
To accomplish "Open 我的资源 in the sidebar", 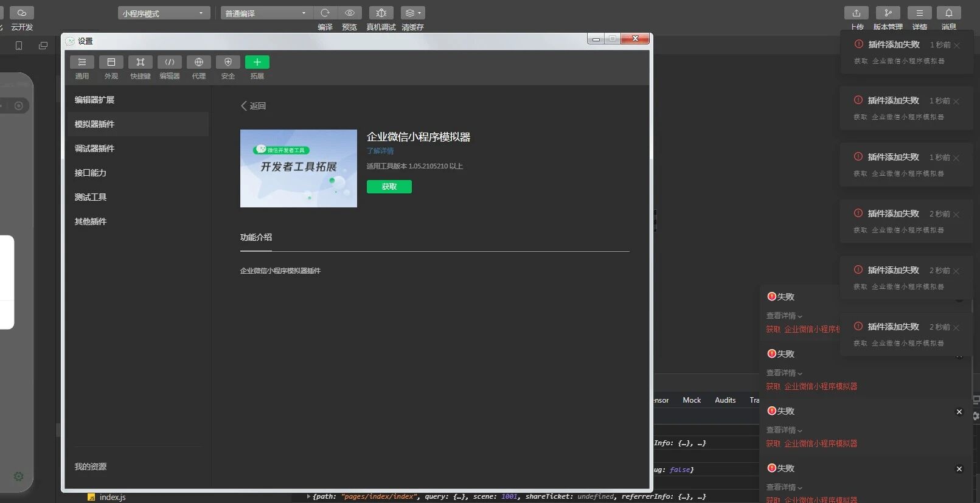I will point(91,467).
